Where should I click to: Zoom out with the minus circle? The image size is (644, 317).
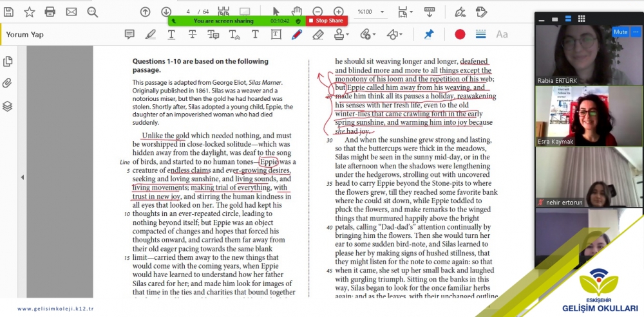317,12
